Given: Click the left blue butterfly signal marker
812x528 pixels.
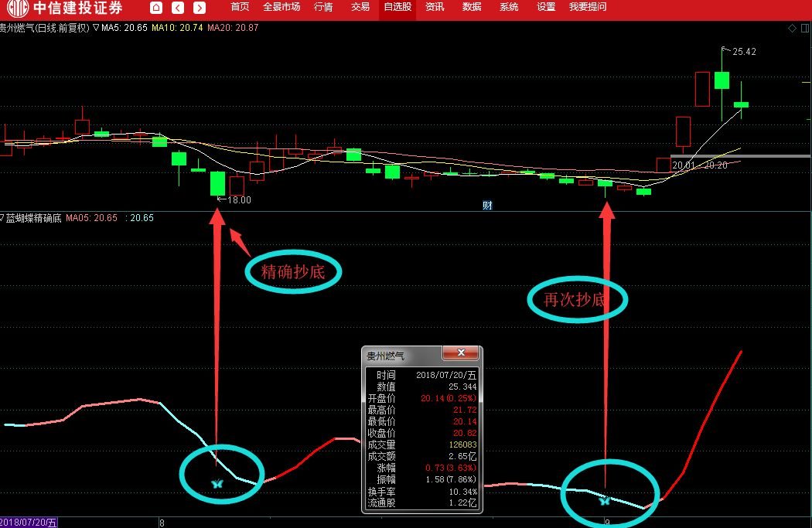Looking at the screenshot, I should (217, 484).
